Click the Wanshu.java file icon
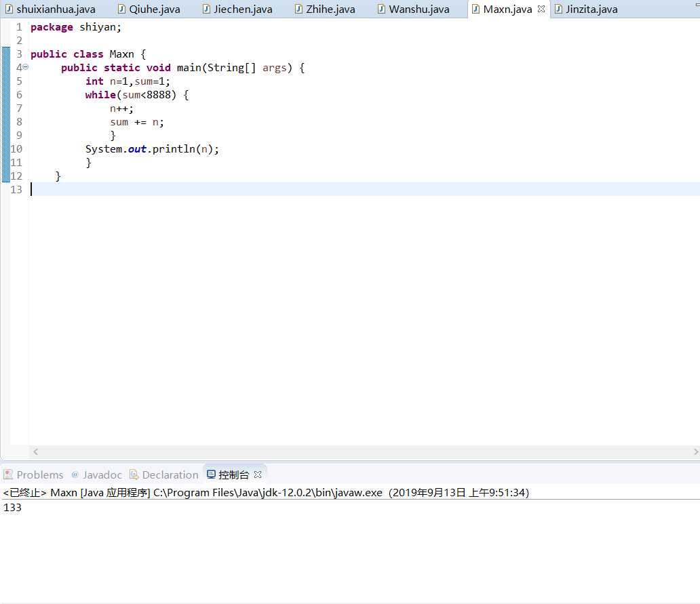Viewport: 700px width, 604px height. point(381,9)
